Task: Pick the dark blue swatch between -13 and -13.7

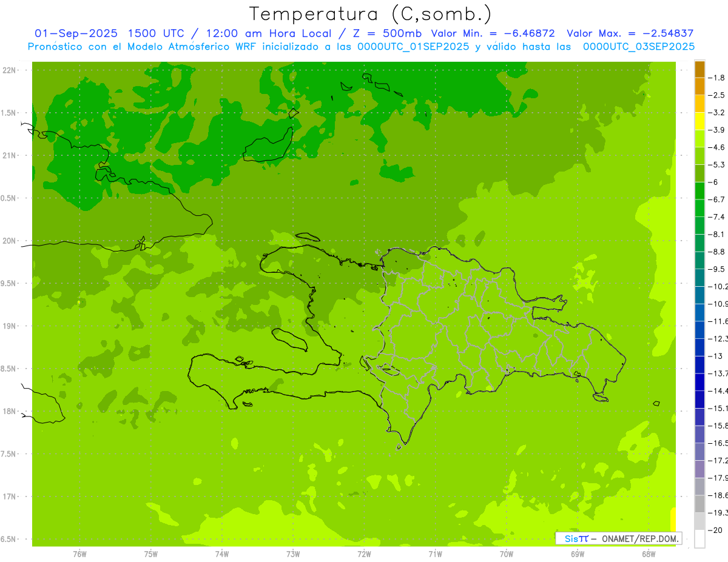Action: click(699, 364)
